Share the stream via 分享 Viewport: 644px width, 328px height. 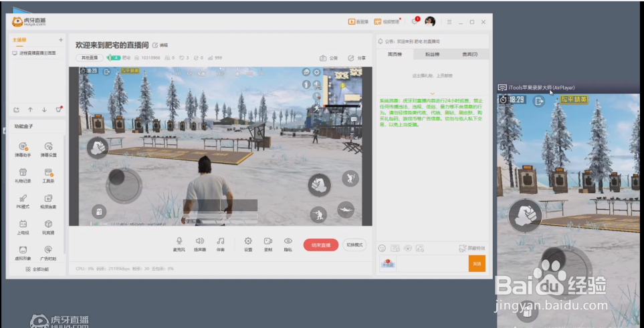click(x=356, y=58)
